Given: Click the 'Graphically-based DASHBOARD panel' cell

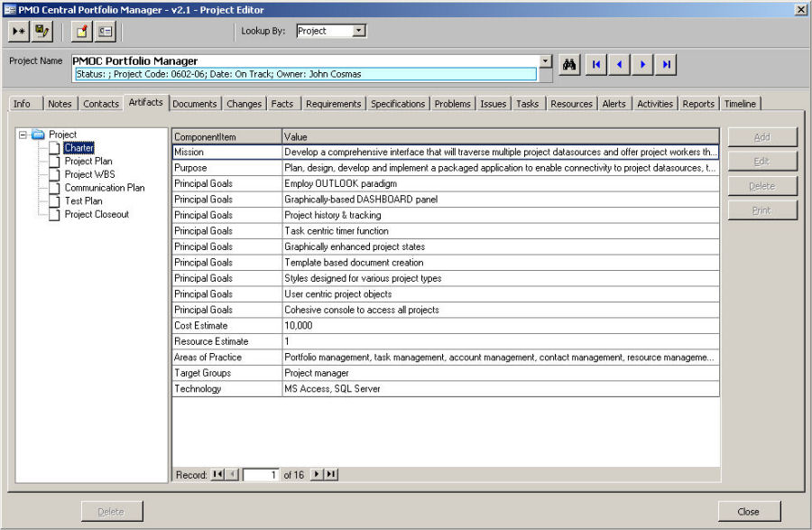Looking at the screenshot, I should [501, 200].
